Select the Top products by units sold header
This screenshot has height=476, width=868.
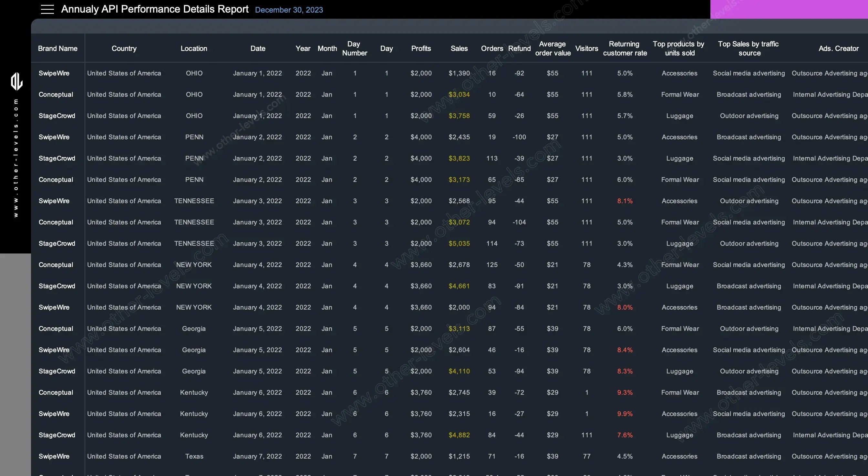[679, 48]
